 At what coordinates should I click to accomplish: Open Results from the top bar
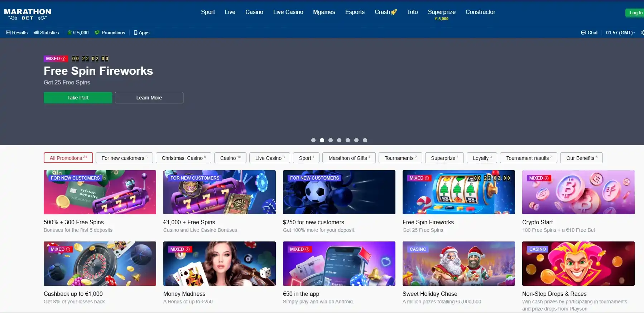pyautogui.click(x=17, y=33)
